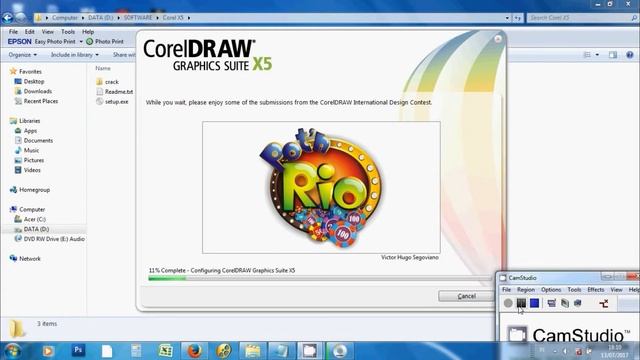Select Recent Places in navigation pane
The image size is (640, 360).
(36, 101)
